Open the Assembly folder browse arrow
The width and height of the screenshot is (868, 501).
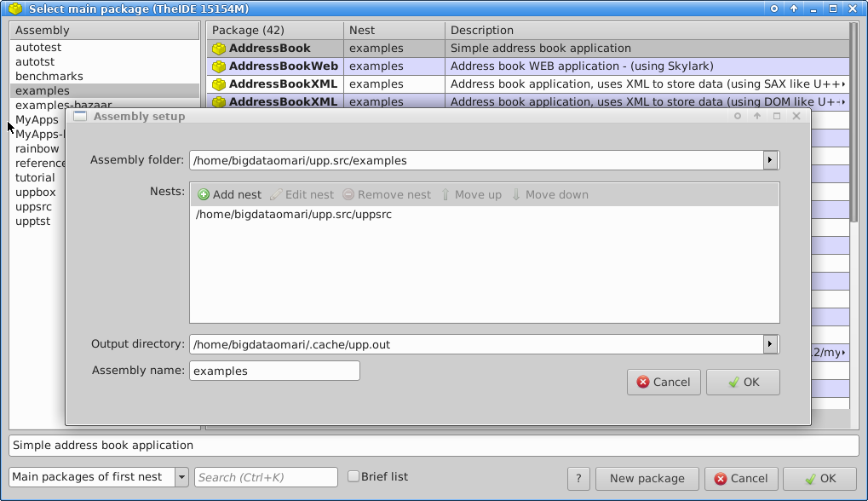[x=770, y=160]
